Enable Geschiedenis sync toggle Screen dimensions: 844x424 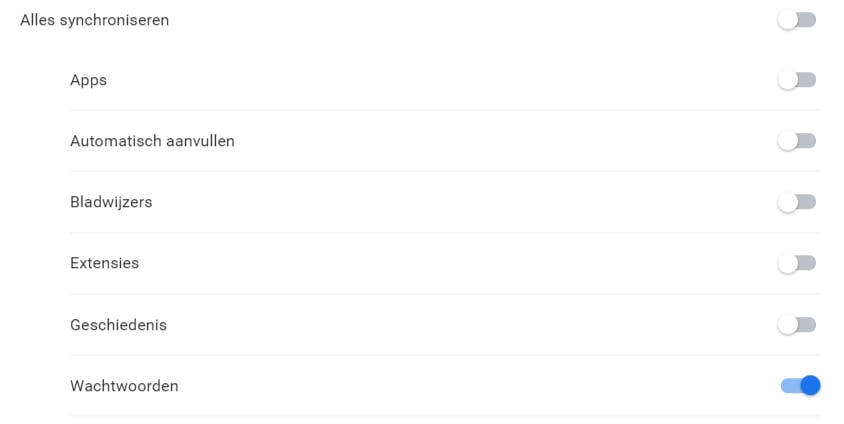797,325
